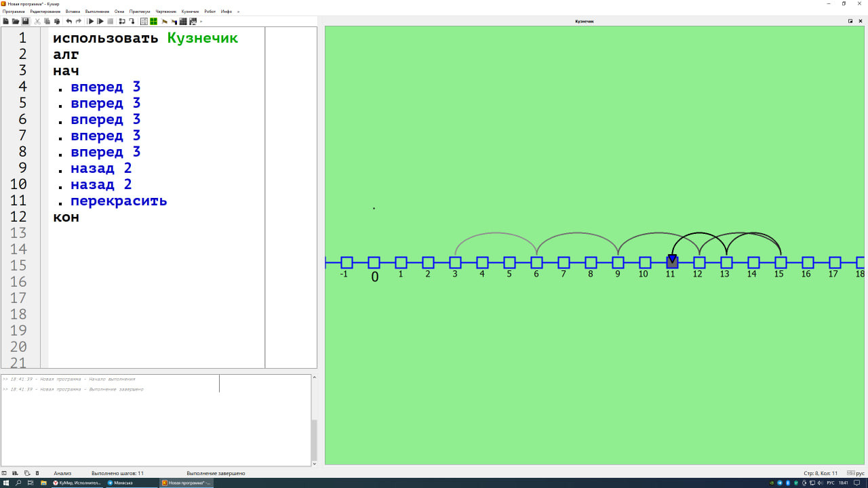The width and height of the screenshot is (868, 488).
Task: Expand the toolbar overflow arrow
Action: coord(201,21)
